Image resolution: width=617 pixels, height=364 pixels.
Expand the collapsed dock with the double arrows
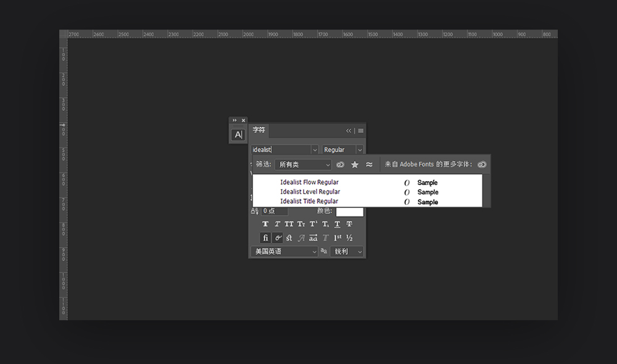(234, 120)
